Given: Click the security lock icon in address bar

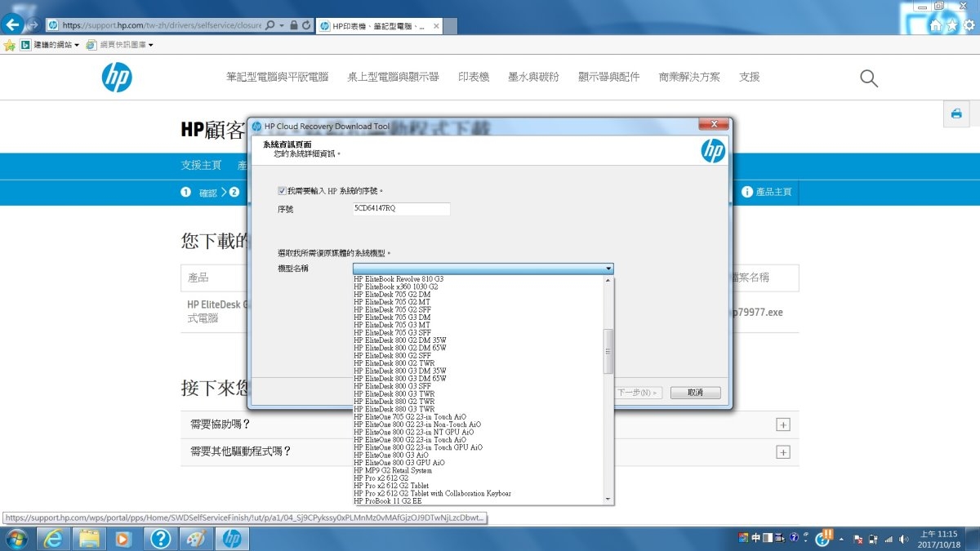Looking at the screenshot, I should coord(294,25).
